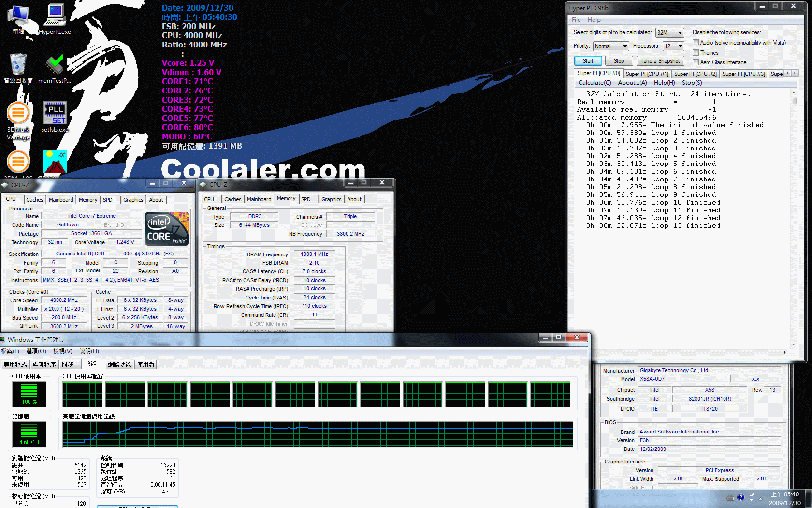Switch to the Super PI [CPU #1] tab
Image resolution: width=812 pixels, height=508 pixels.
click(647, 74)
